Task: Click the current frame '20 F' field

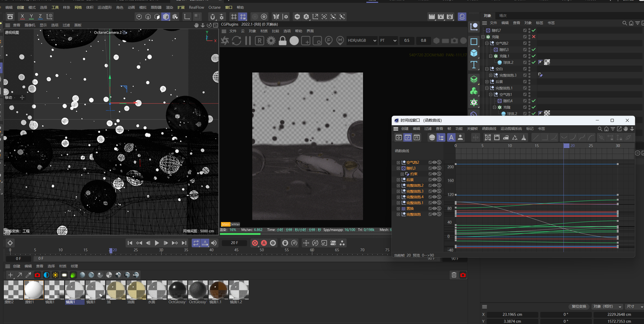Action: tap(235, 243)
